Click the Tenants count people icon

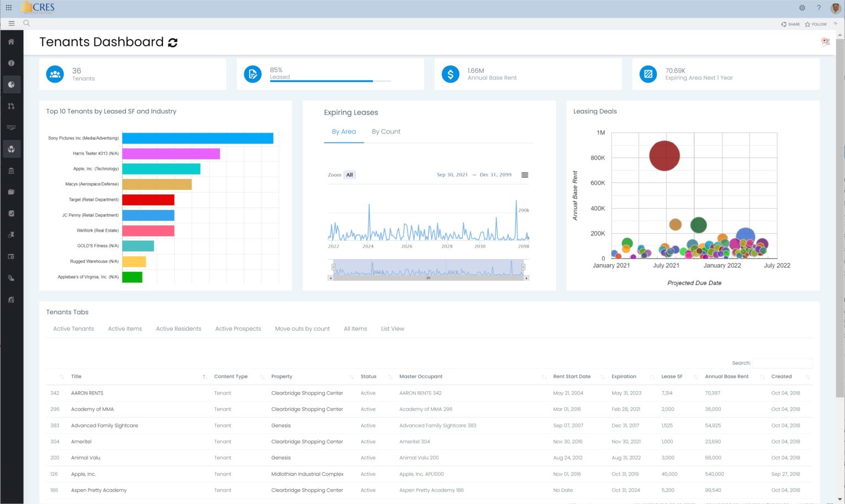click(x=55, y=74)
